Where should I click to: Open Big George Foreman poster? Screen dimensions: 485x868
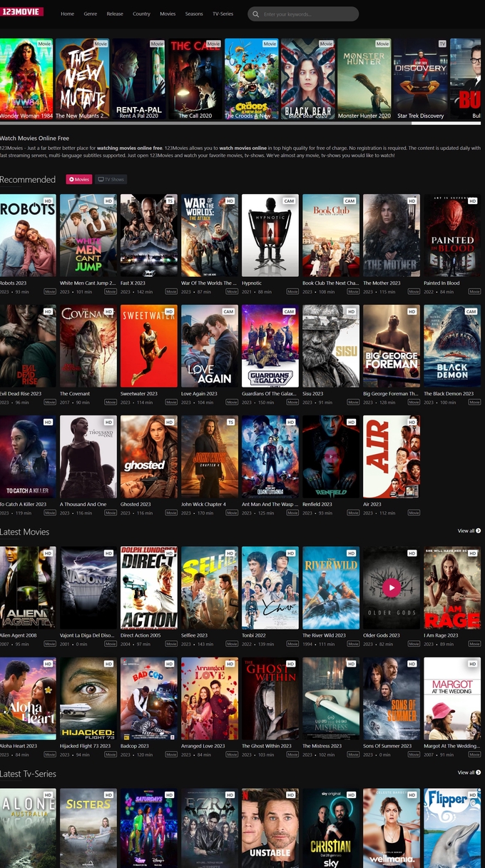pyautogui.click(x=392, y=346)
